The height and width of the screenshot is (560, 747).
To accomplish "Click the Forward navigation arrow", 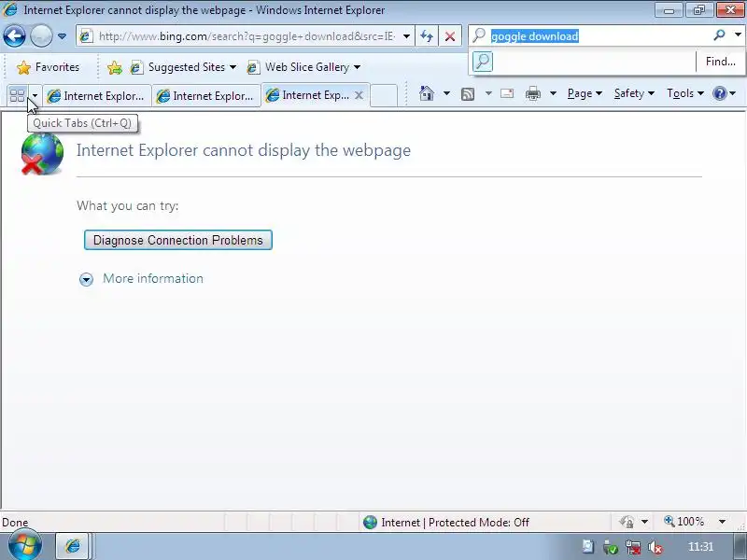I will pyautogui.click(x=41, y=35).
